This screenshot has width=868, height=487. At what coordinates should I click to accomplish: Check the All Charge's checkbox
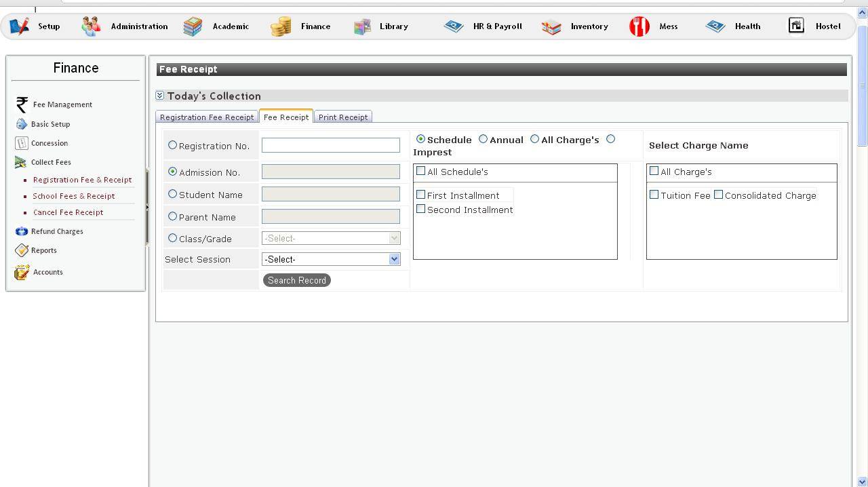click(654, 171)
